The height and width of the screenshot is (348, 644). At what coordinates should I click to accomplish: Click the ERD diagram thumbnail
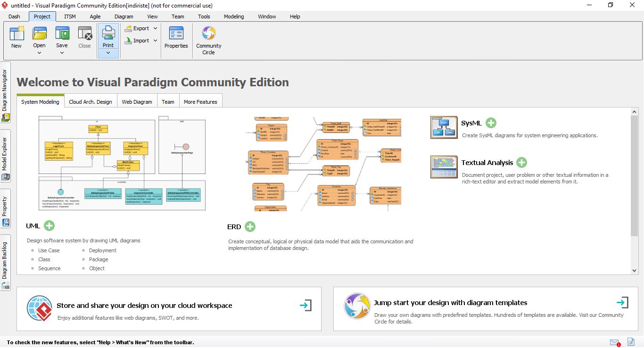point(324,164)
